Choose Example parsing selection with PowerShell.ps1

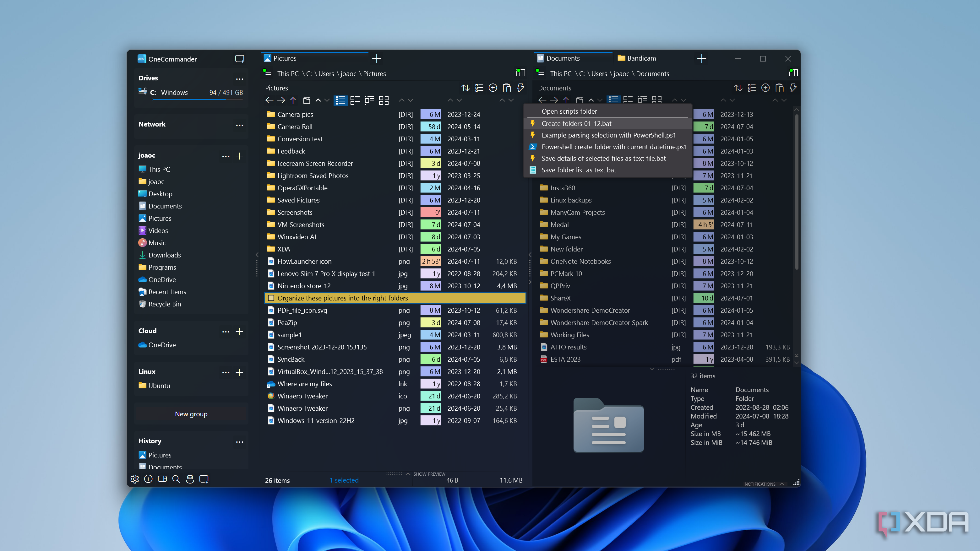[x=607, y=135]
